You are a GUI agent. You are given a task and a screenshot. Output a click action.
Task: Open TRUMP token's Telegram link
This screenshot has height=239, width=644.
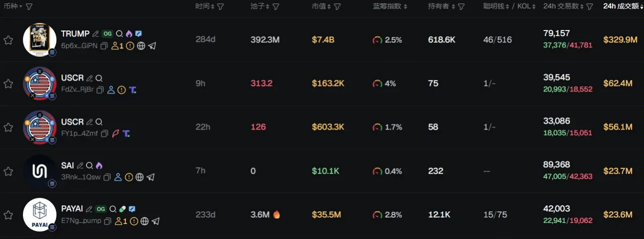(152, 46)
